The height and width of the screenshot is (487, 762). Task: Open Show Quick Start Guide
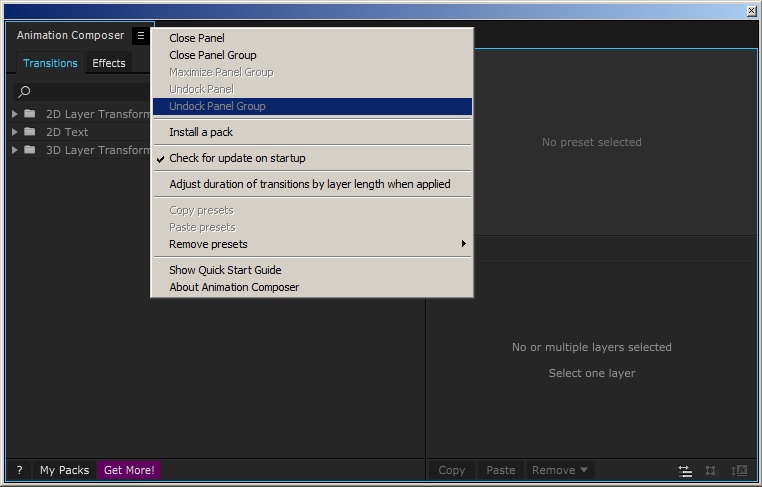pos(312,270)
